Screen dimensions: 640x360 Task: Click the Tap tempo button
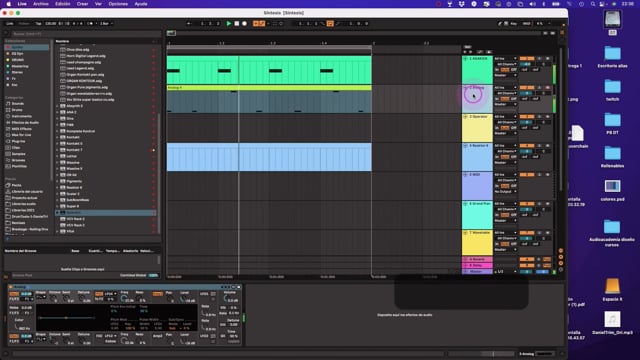(38, 24)
